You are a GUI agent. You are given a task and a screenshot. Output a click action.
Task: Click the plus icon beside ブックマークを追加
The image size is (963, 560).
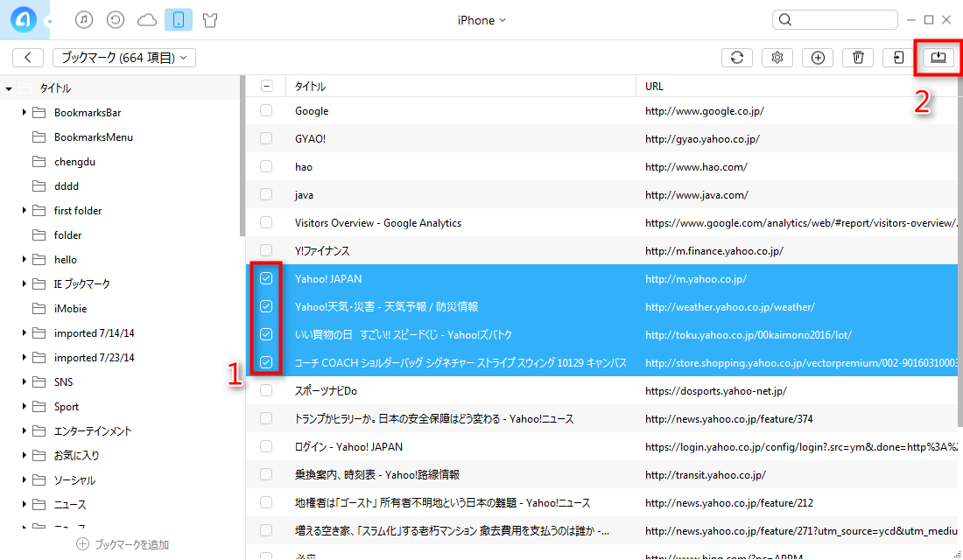(82, 544)
